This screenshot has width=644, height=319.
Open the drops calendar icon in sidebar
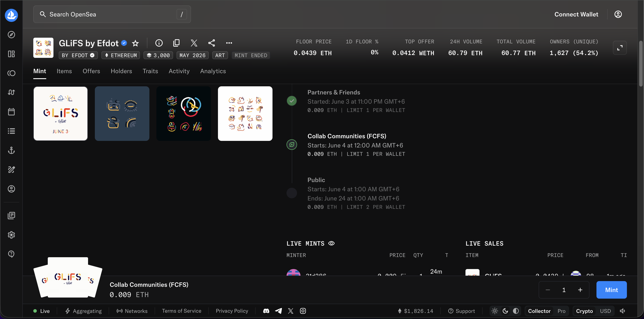(11, 112)
